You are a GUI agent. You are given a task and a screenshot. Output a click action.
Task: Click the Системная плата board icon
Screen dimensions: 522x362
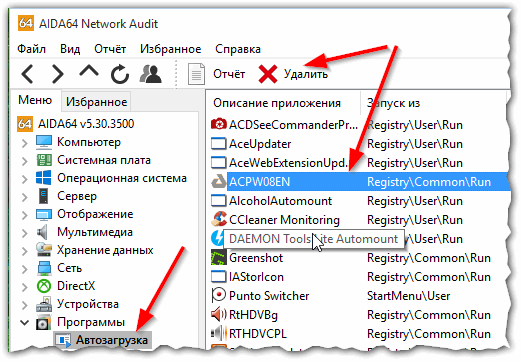click(44, 160)
